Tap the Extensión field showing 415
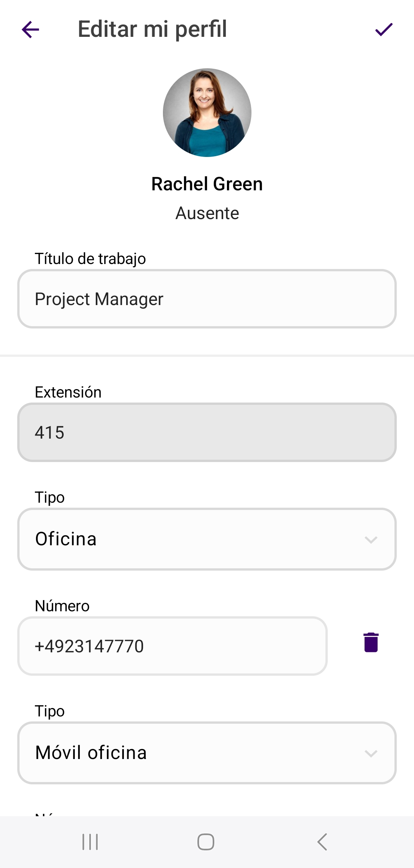 tap(207, 432)
